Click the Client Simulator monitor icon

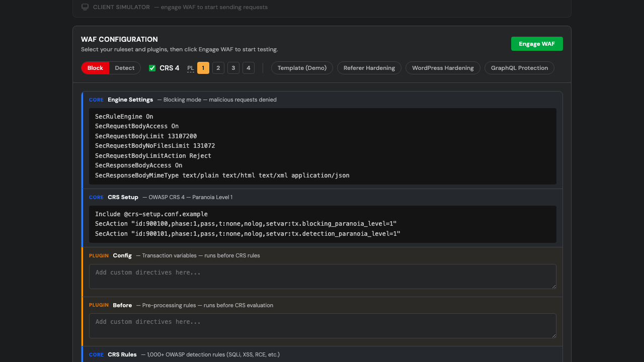point(85,7)
